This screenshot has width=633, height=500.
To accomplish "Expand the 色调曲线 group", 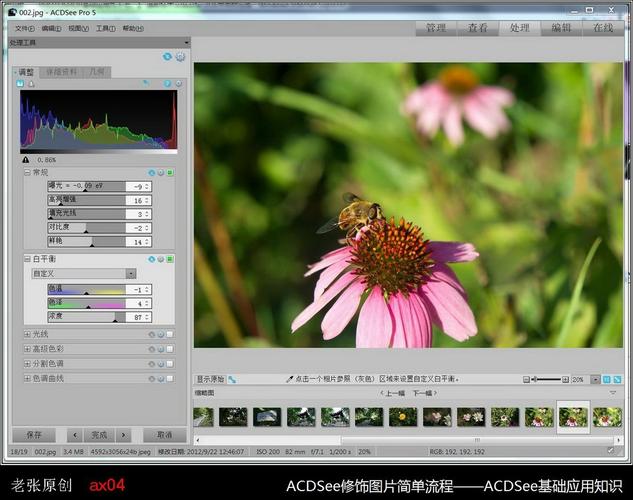I will [x=27, y=379].
